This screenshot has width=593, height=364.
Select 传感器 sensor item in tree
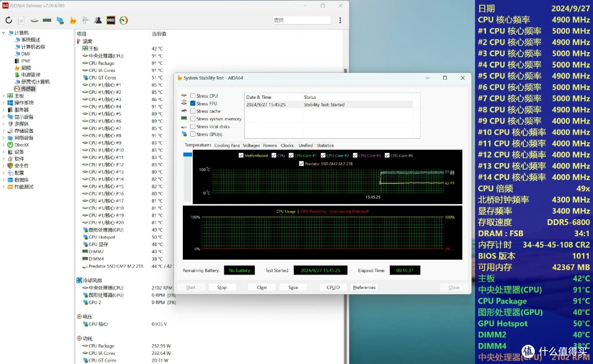click(25, 89)
